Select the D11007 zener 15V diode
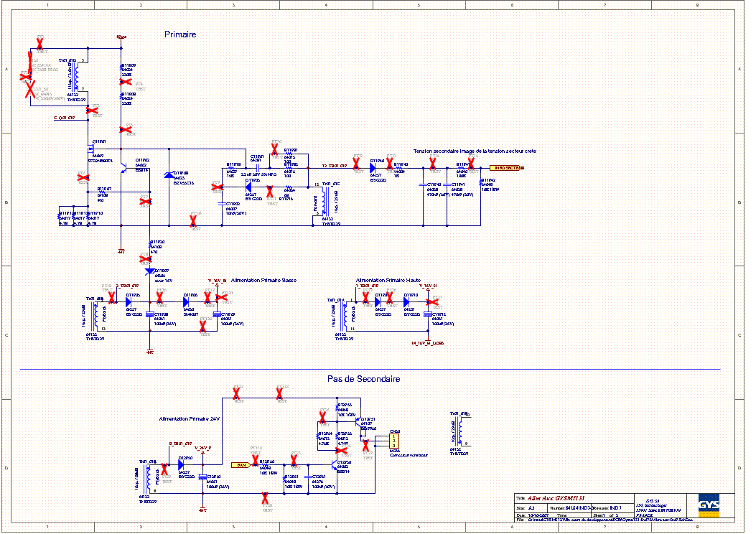The height and width of the screenshot is (534, 756). (x=150, y=272)
